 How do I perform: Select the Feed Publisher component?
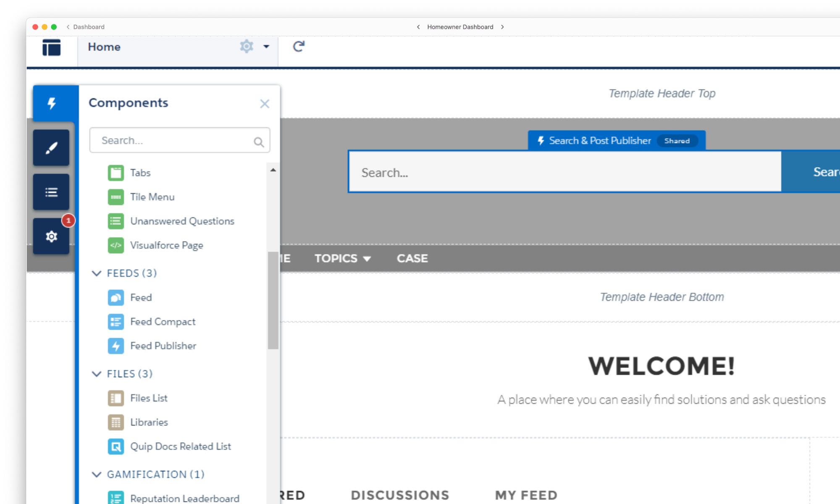[x=163, y=346]
